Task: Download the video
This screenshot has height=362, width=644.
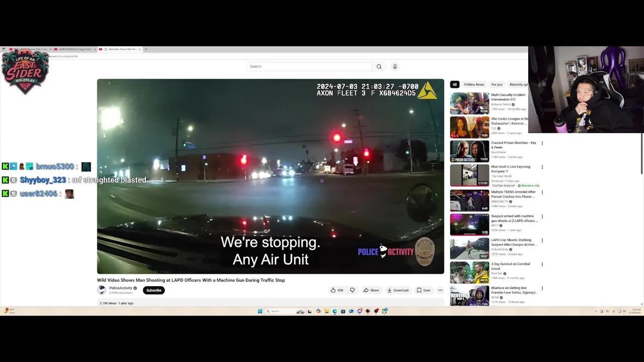Action: [x=397, y=290]
